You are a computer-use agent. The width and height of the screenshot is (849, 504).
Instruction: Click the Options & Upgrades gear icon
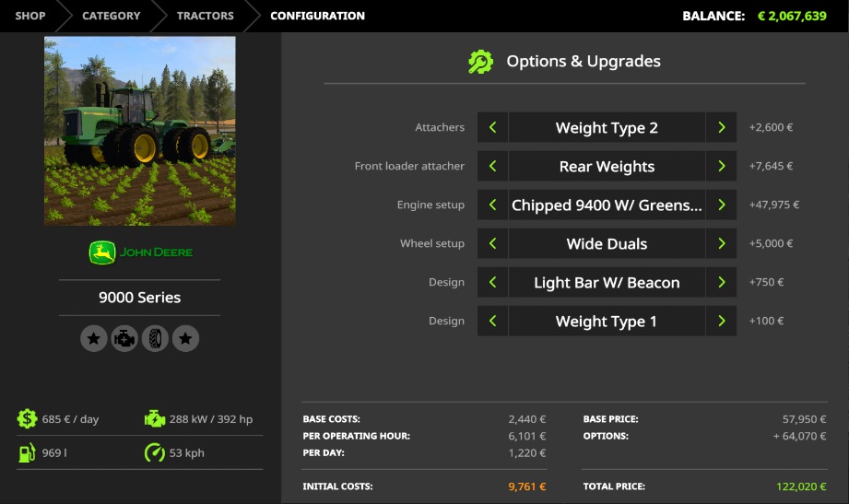480,62
